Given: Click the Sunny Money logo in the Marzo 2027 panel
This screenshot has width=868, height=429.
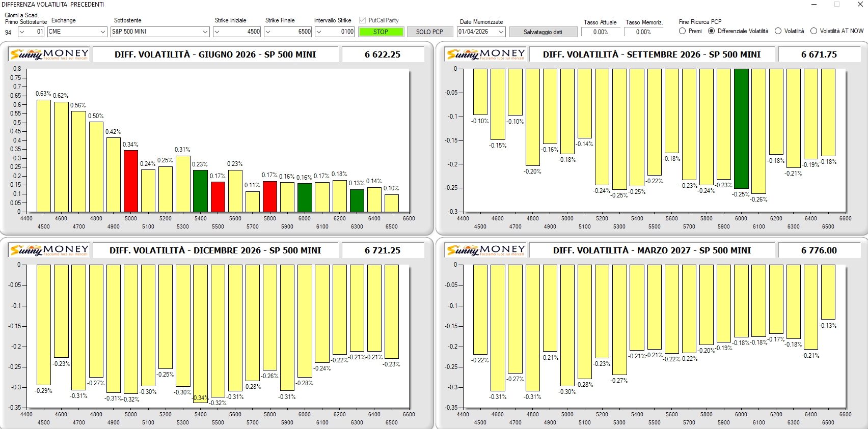Looking at the screenshot, I should coord(485,250).
